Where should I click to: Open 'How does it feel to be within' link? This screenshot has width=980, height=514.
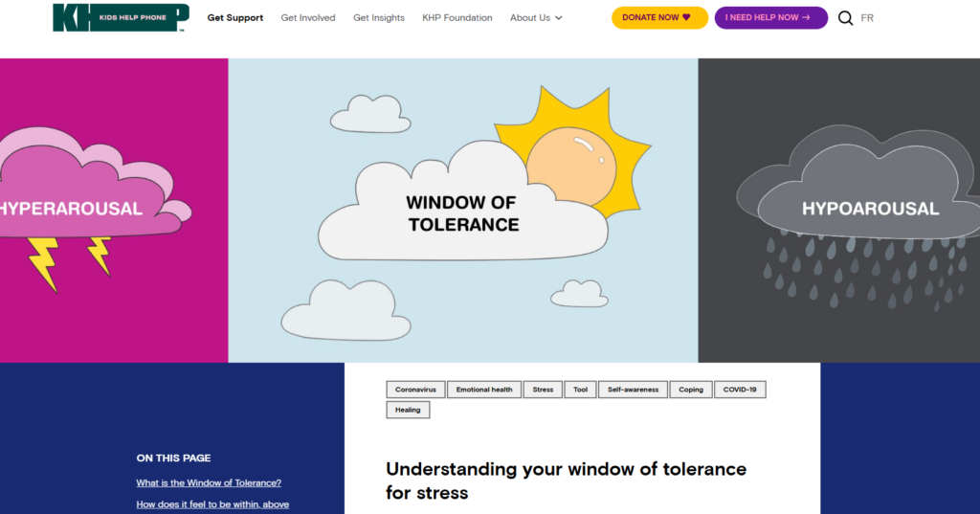pos(212,504)
